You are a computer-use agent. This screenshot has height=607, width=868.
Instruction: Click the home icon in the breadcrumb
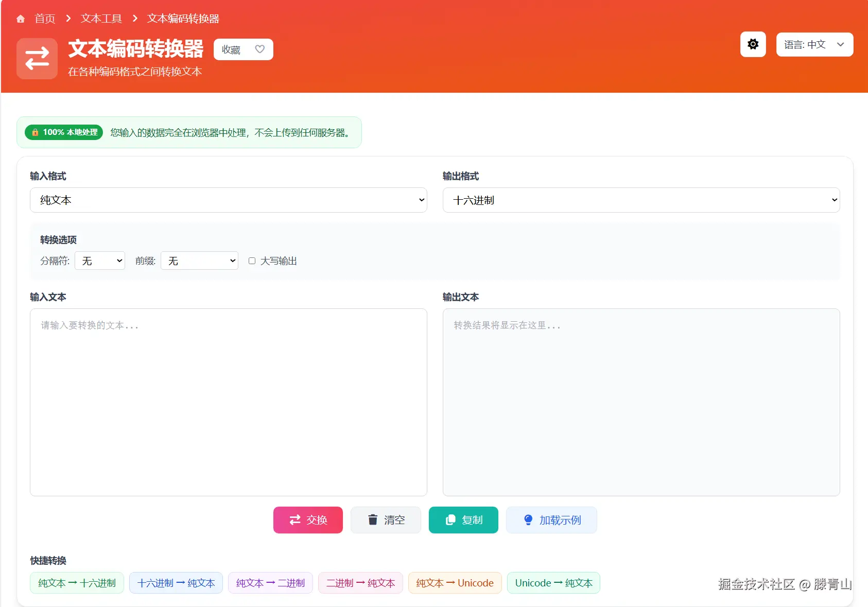(21, 19)
